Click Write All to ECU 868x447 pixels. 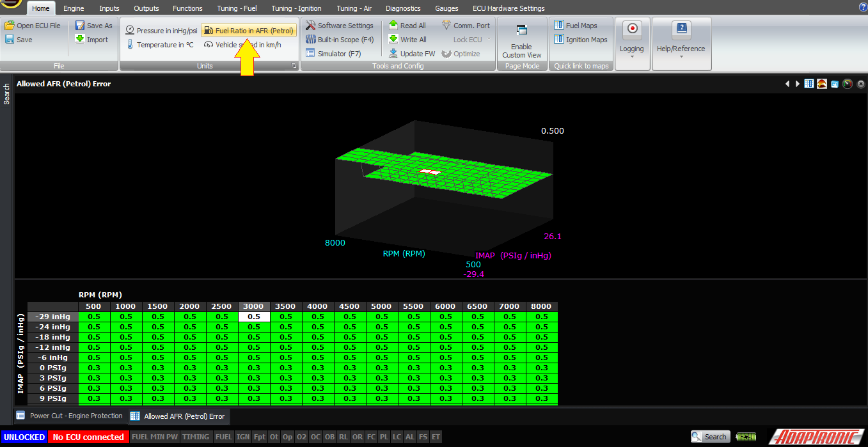coord(407,40)
